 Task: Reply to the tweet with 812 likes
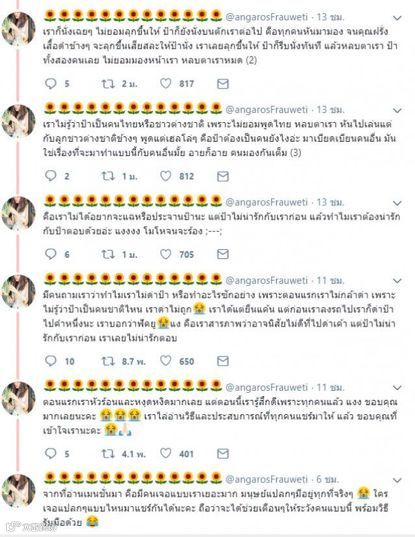(x=51, y=176)
